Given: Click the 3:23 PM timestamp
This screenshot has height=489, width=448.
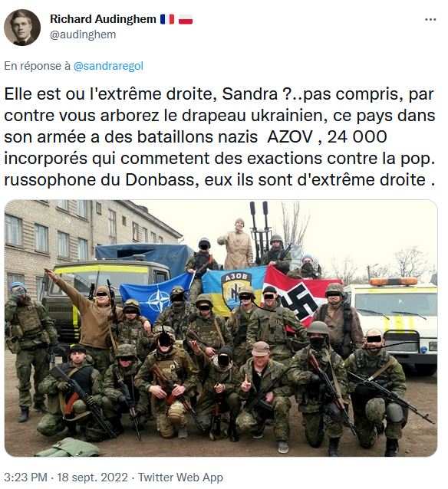Looking at the screenshot, I should [25, 478].
